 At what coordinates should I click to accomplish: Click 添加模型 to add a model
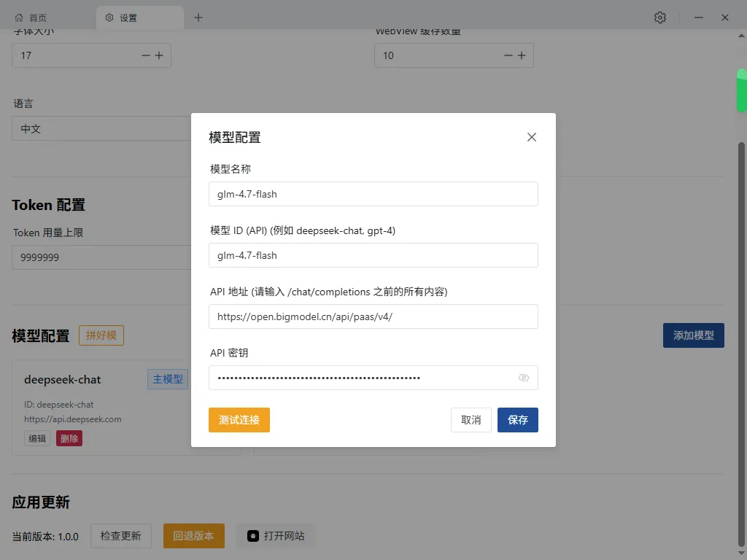click(x=693, y=335)
